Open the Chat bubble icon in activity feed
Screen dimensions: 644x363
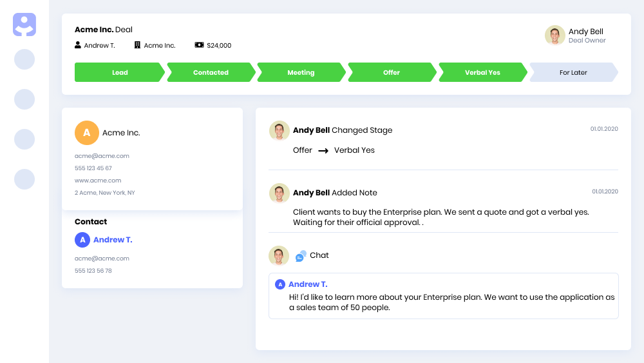pos(301,256)
